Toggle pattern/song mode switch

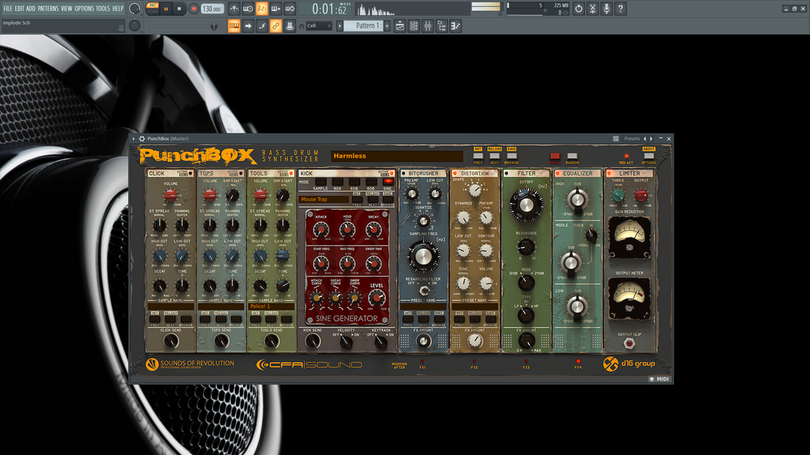(x=152, y=8)
